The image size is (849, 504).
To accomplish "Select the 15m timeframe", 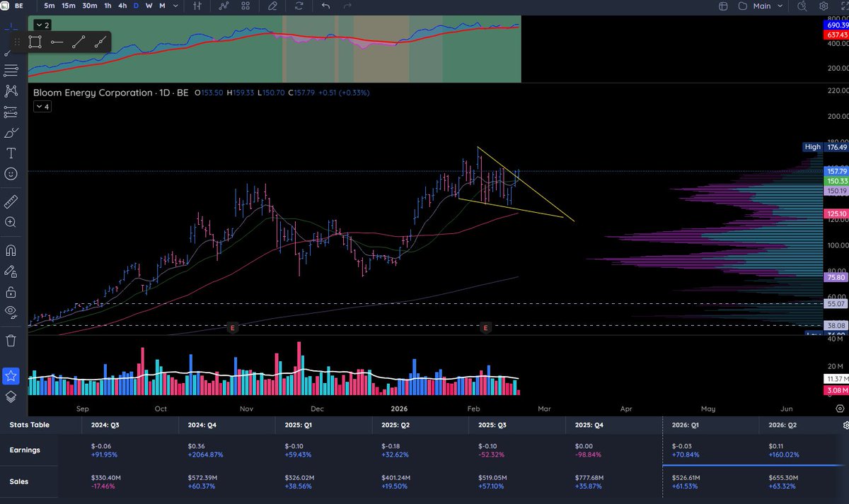I will [x=69, y=6].
